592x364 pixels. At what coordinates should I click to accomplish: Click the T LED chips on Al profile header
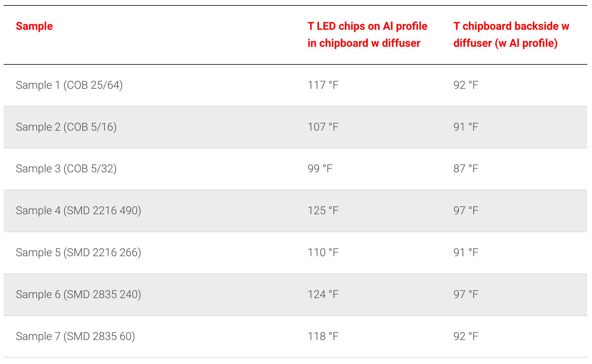pos(367,35)
